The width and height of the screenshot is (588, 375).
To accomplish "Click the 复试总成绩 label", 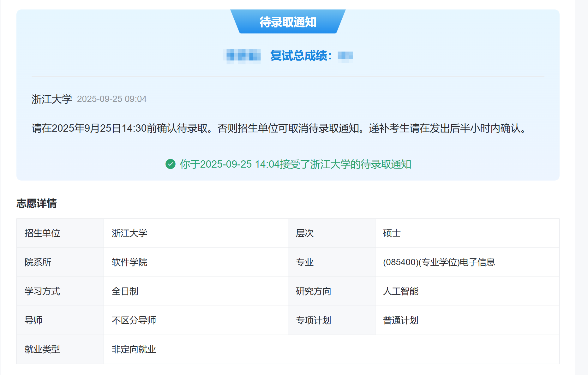I will pyautogui.click(x=300, y=56).
